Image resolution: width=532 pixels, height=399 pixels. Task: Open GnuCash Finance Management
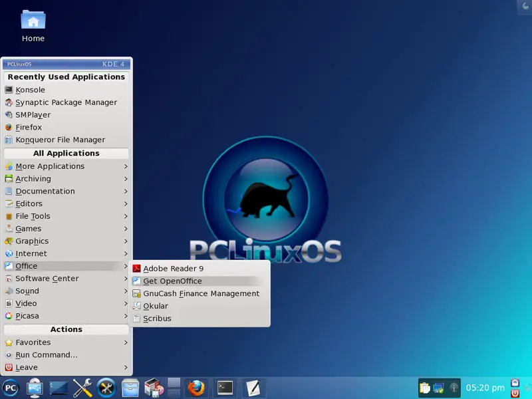point(199,294)
